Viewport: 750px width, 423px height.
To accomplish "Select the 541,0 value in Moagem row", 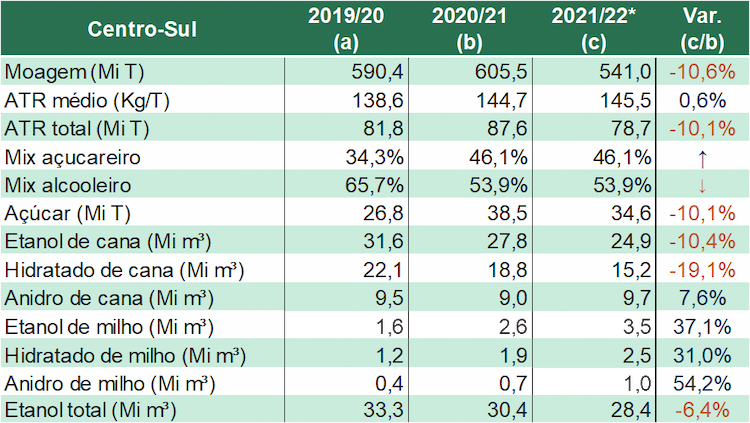I will [625, 72].
